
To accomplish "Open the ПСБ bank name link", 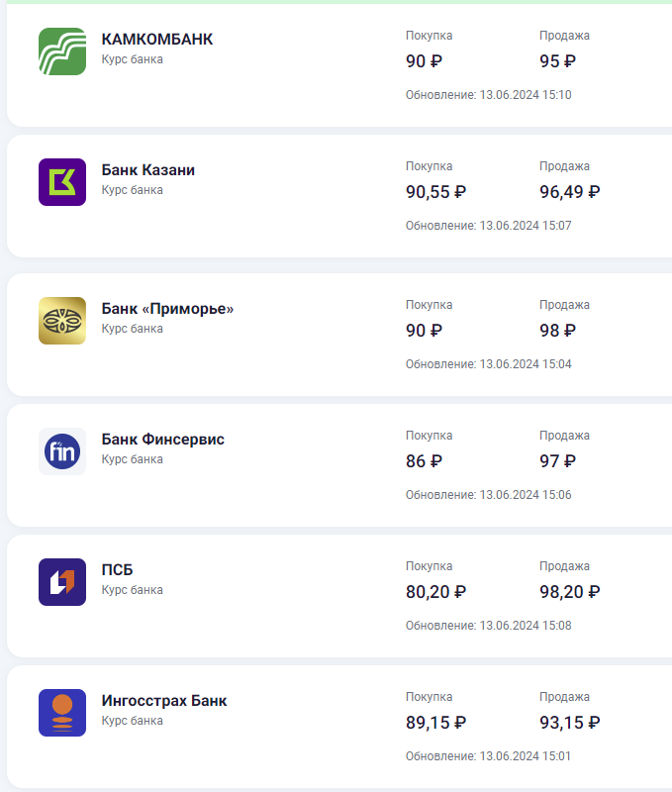I will (x=117, y=570).
